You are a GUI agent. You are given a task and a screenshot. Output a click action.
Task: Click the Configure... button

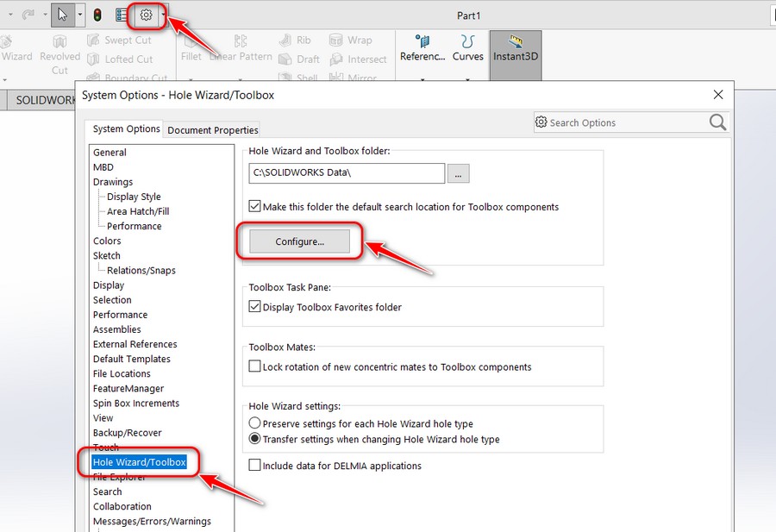click(299, 241)
